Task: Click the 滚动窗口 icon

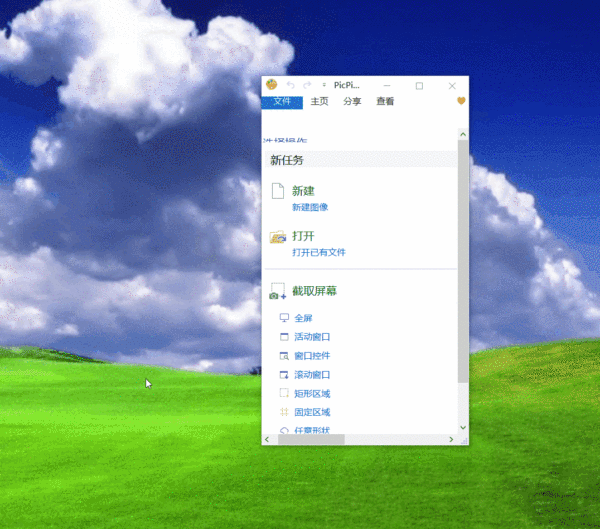Action: pos(284,375)
